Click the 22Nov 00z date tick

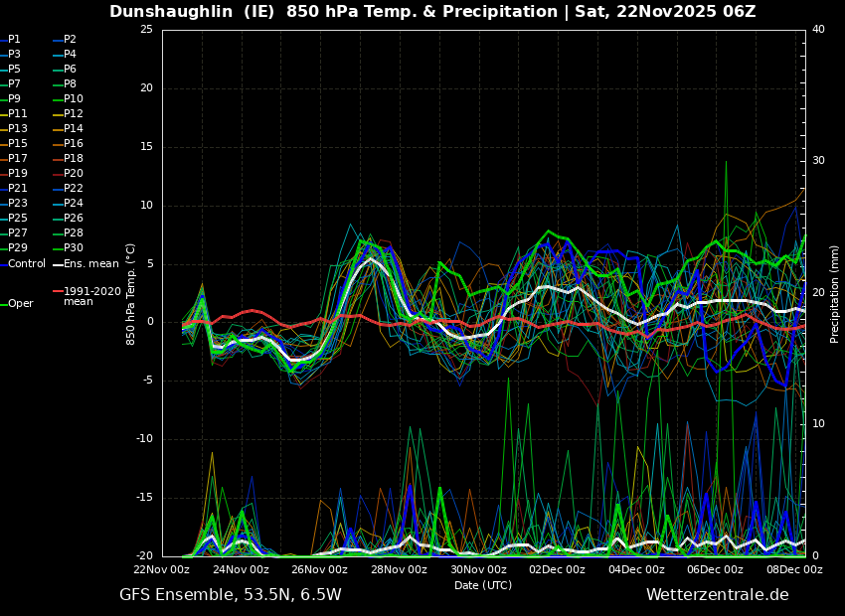pyautogui.click(x=163, y=569)
